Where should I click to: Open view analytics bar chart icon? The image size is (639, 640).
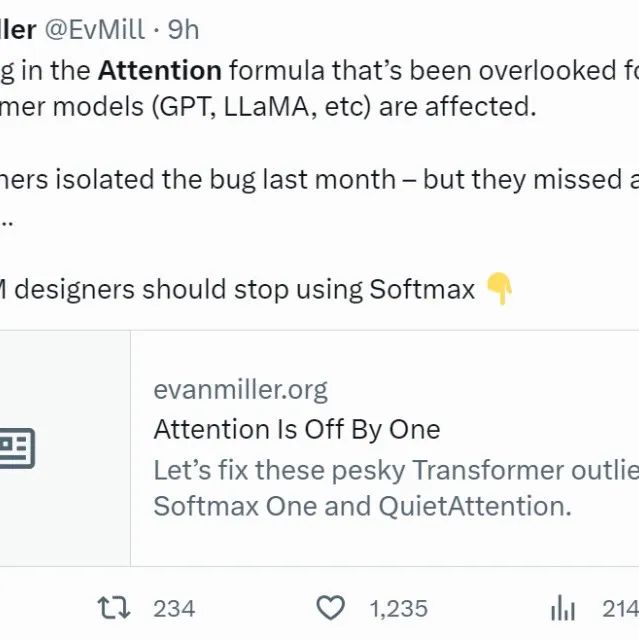(563, 608)
